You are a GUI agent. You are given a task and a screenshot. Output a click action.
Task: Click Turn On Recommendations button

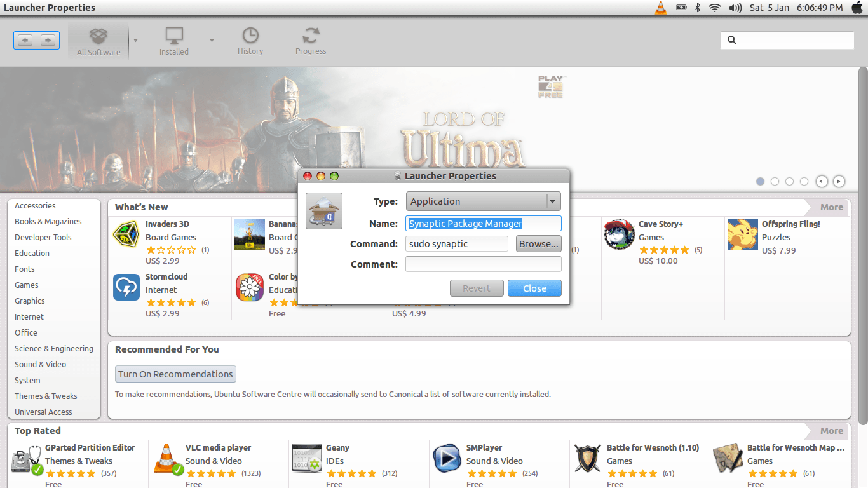click(x=175, y=374)
